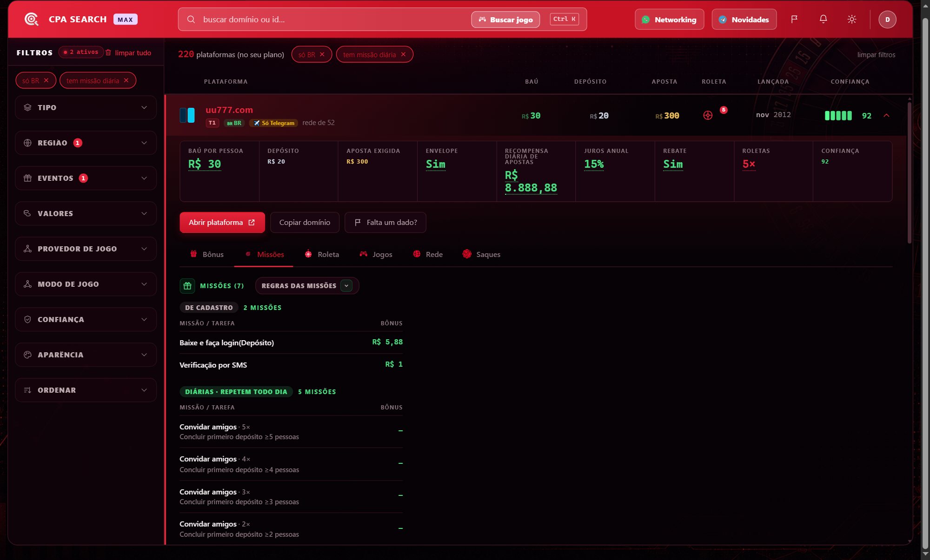Expand the Eventos filter section
The width and height of the screenshot is (930, 560).
86,178
